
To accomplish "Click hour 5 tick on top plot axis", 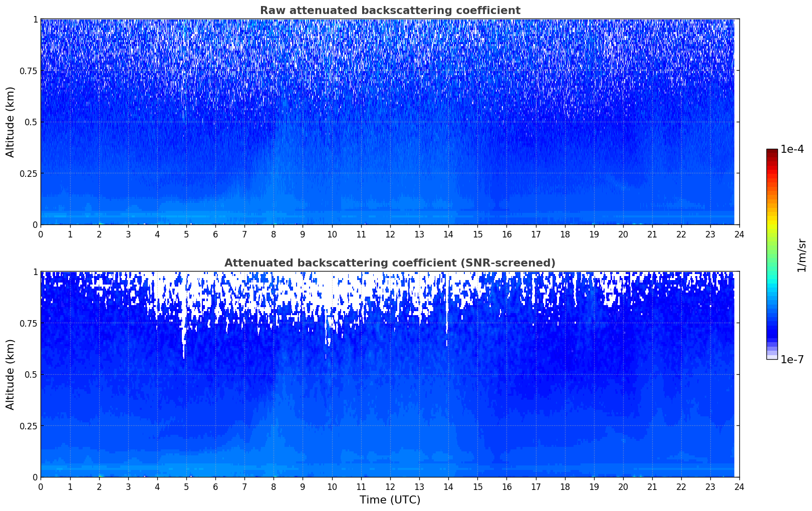I will pyautogui.click(x=186, y=234).
